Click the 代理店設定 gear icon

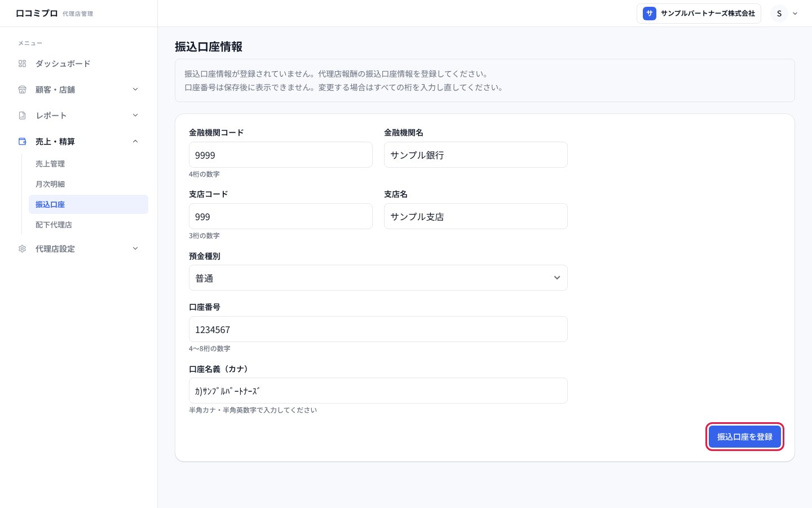coord(23,249)
